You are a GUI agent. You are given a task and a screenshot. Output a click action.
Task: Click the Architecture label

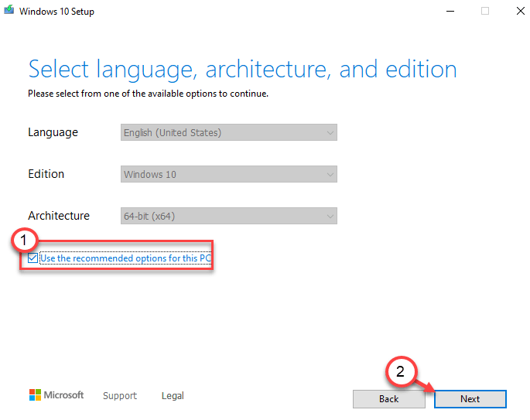(59, 216)
